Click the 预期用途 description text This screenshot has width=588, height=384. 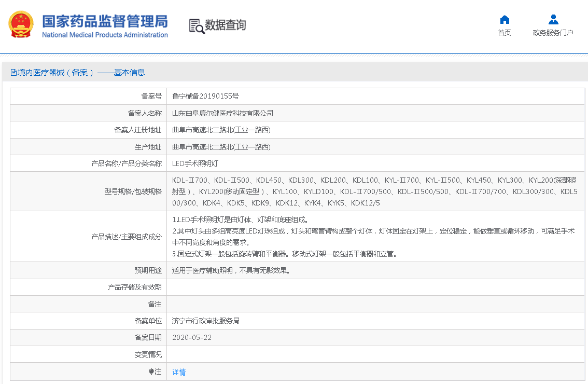click(x=230, y=270)
